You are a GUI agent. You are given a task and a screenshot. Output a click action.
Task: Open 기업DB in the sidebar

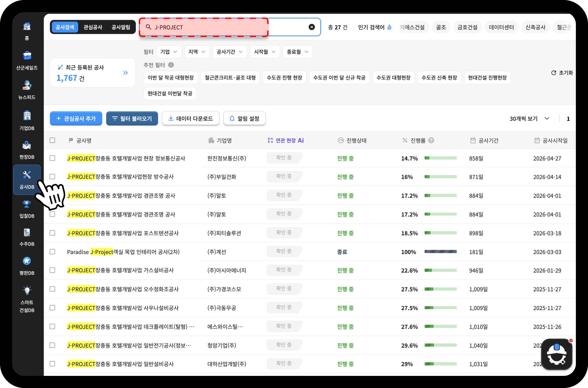[x=27, y=120]
